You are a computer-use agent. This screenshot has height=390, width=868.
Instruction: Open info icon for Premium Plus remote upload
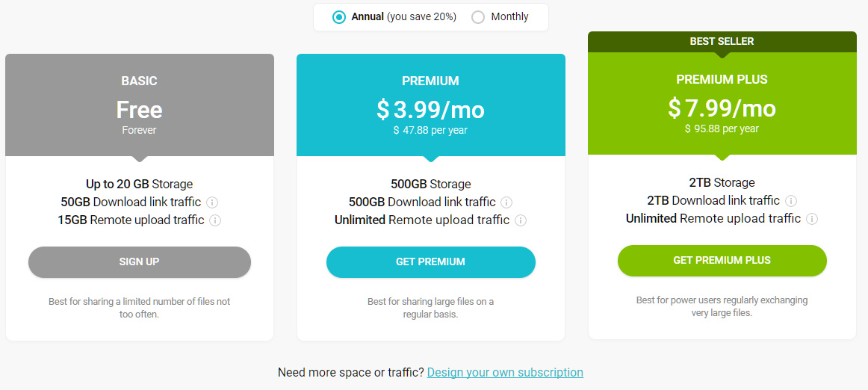[x=812, y=219]
